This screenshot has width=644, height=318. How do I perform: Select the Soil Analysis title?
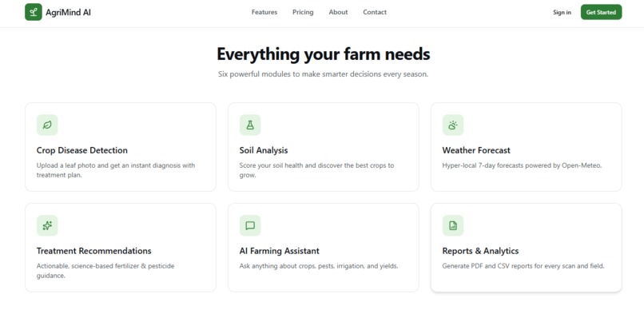point(264,150)
